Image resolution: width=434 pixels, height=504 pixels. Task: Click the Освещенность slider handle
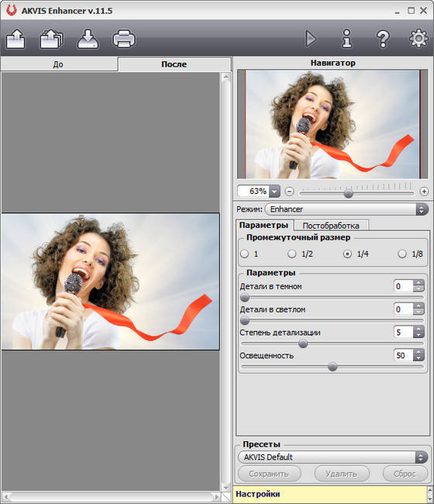(x=332, y=367)
